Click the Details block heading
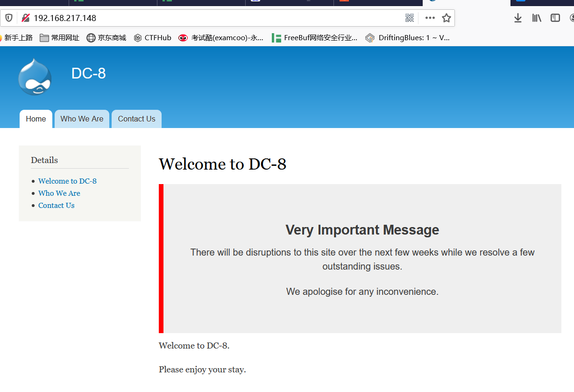574x392 pixels. point(44,160)
